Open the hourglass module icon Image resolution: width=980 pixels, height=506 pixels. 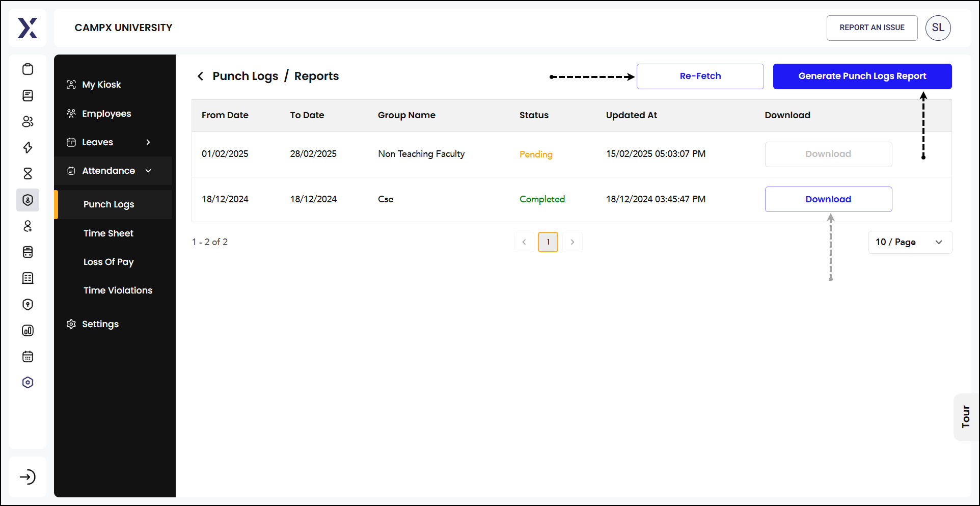(28, 173)
